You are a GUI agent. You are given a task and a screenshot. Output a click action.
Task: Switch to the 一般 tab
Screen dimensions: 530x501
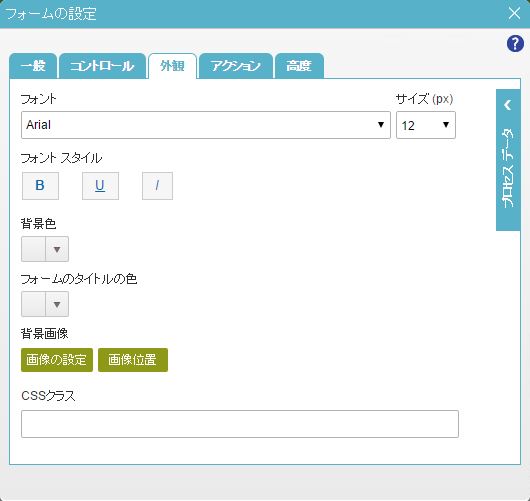pyautogui.click(x=33, y=66)
